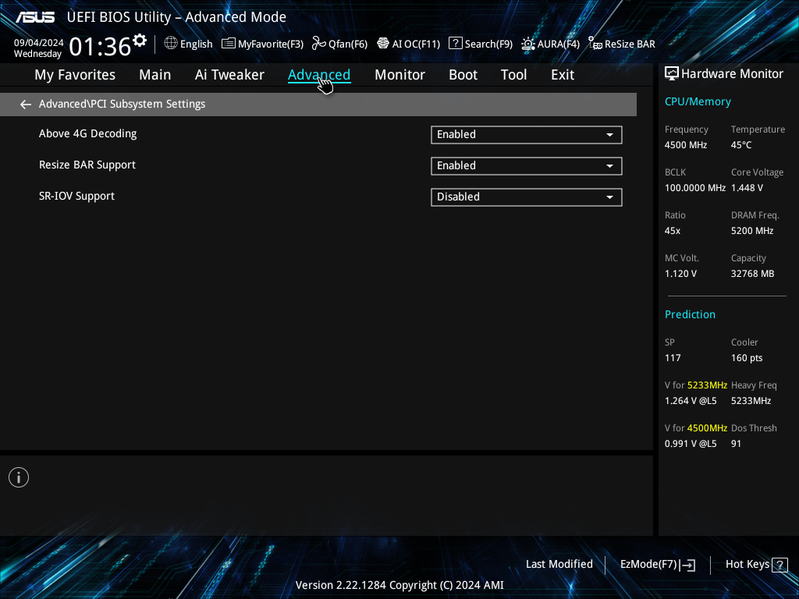Click the date 09/04/2024
The image size is (799, 599).
[x=38, y=43]
